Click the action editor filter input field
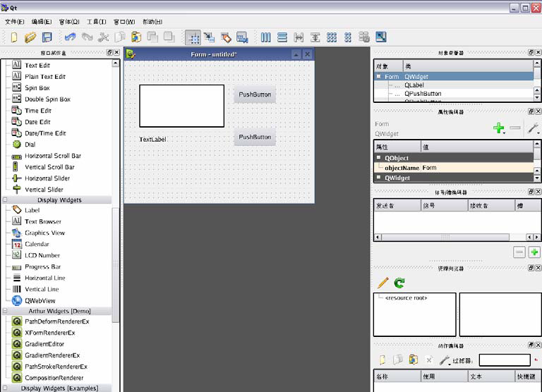Viewport: 542px width, 392px height. coord(504,360)
